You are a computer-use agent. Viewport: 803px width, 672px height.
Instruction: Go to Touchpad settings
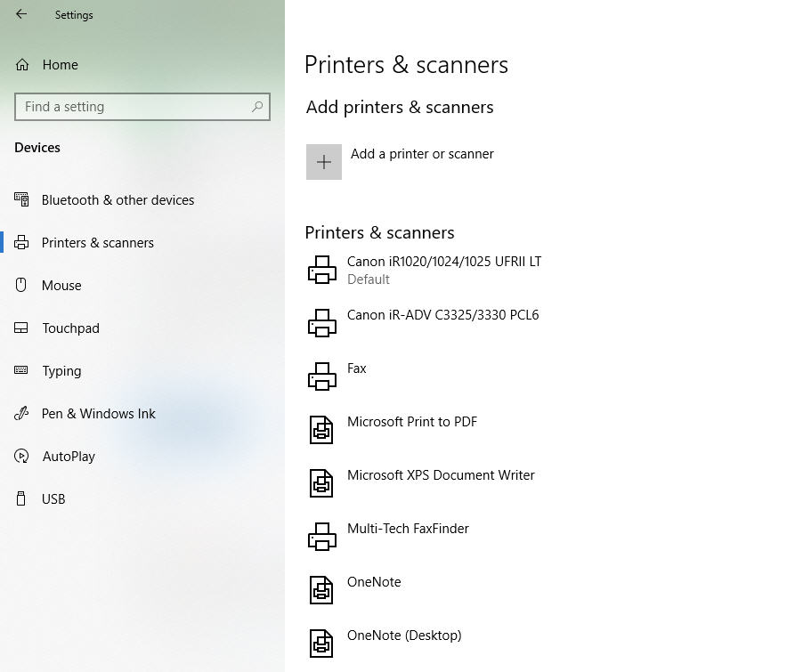tap(70, 328)
